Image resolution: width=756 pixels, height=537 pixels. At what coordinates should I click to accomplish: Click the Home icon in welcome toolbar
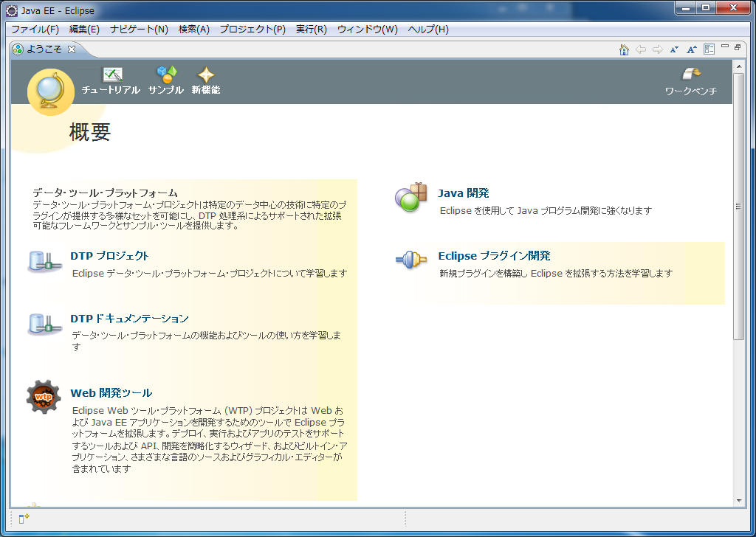click(x=624, y=49)
